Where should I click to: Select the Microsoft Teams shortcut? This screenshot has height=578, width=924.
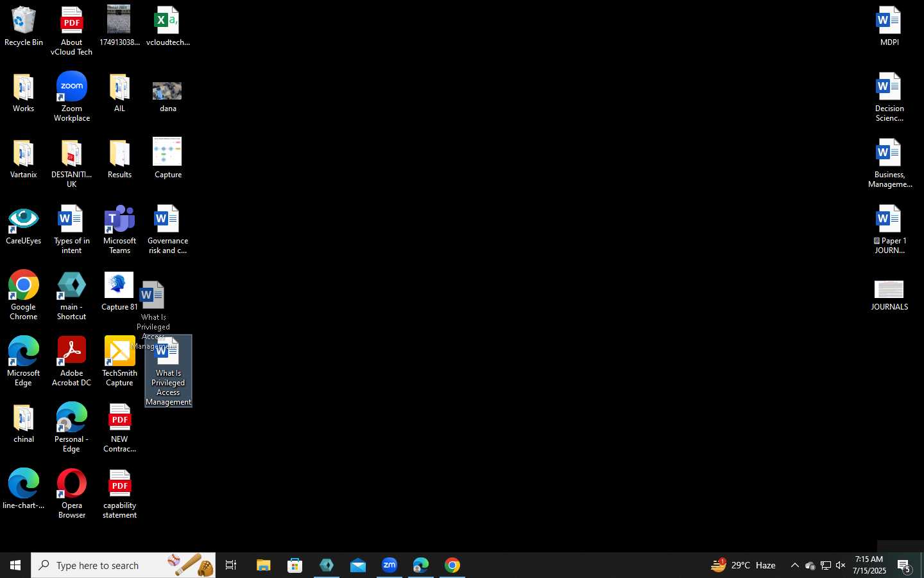pyautogui.click(x=119, y=230)
